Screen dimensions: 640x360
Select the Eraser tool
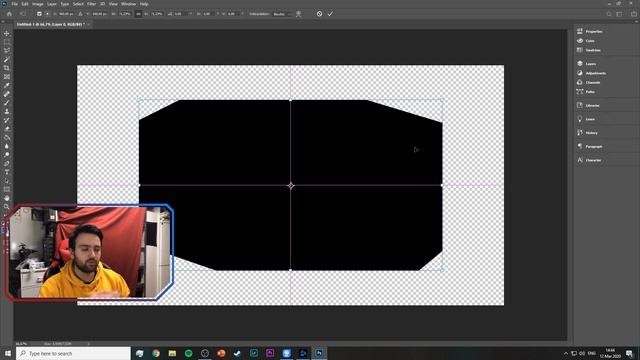[7, 129]
